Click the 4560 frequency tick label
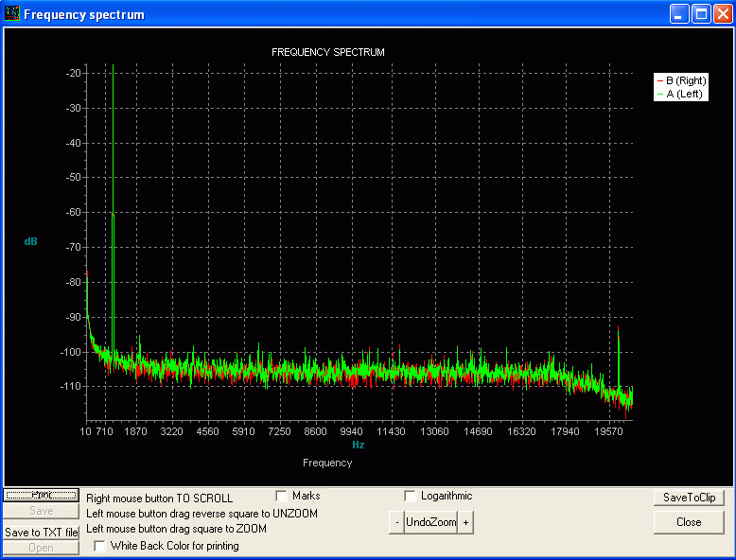The height and width of the screenshot is (560, 736). click(207, 431)
